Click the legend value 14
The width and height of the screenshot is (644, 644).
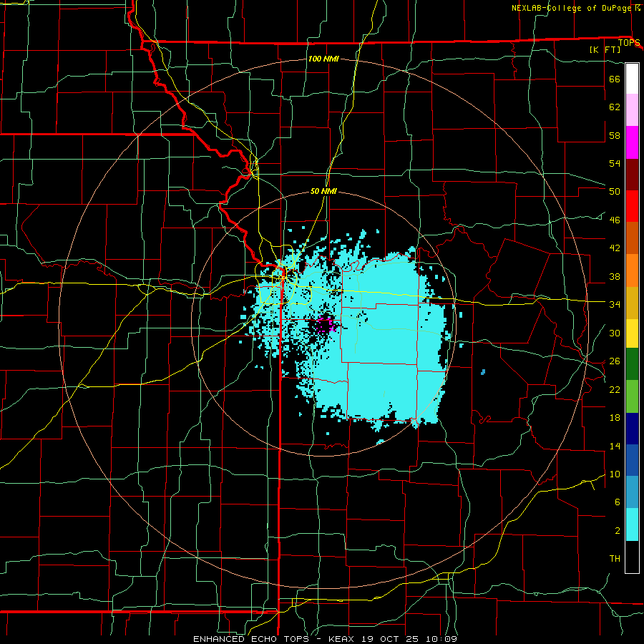point(615,446)
